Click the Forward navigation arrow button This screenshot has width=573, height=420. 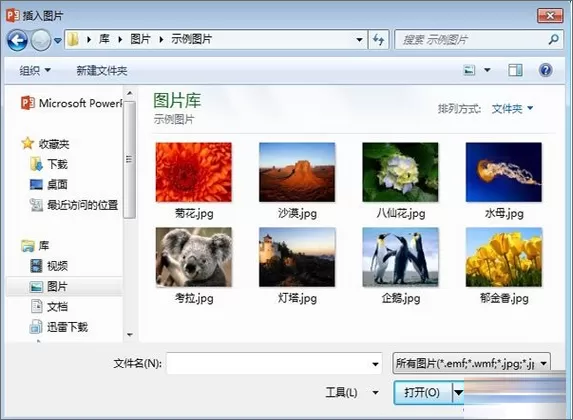(41, 40)
